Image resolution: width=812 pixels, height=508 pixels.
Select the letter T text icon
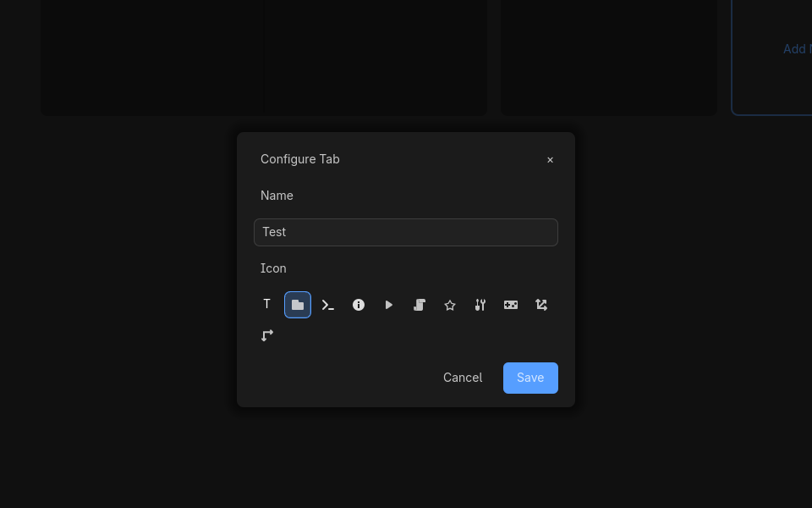pyautogui.click(x=267, y=305)
